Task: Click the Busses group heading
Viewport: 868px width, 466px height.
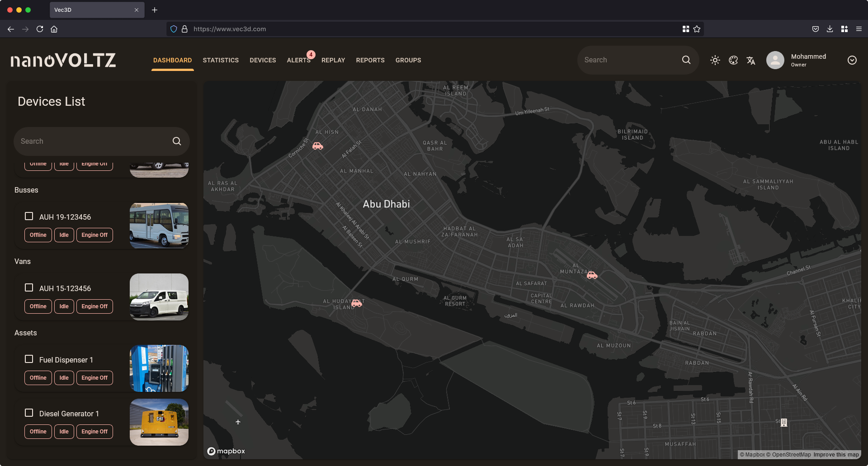Action: tap(26, 190)
